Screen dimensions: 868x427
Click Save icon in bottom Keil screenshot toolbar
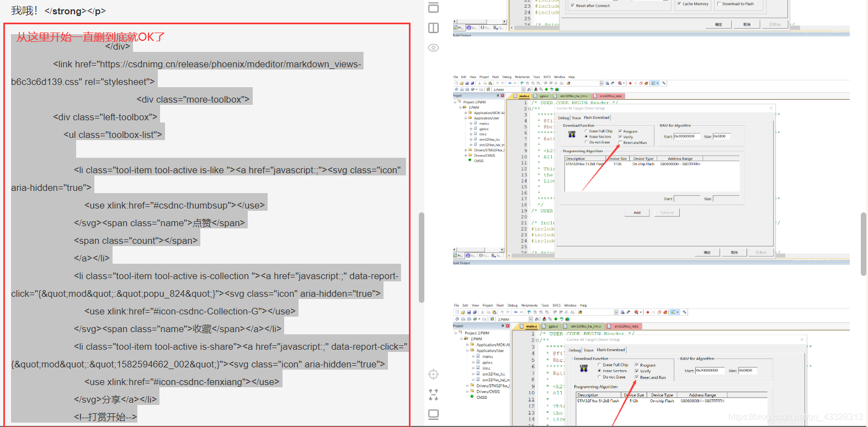[x=469, y=312]
